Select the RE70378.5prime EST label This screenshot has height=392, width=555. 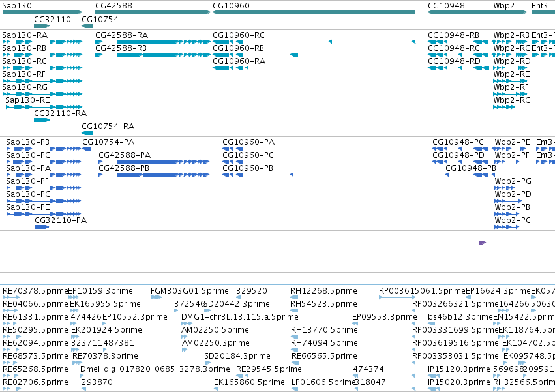click(35, 291)
